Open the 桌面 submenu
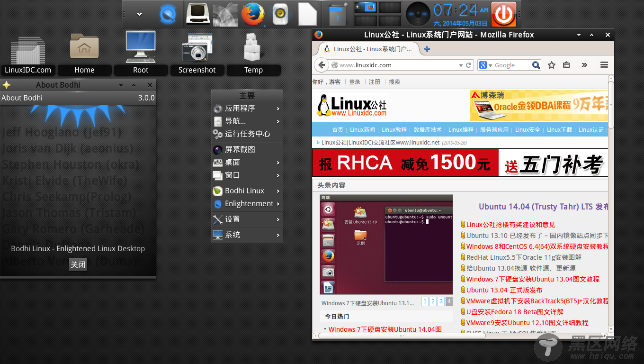The height and width of the screenshot is (364, 644). coord(247,162)
